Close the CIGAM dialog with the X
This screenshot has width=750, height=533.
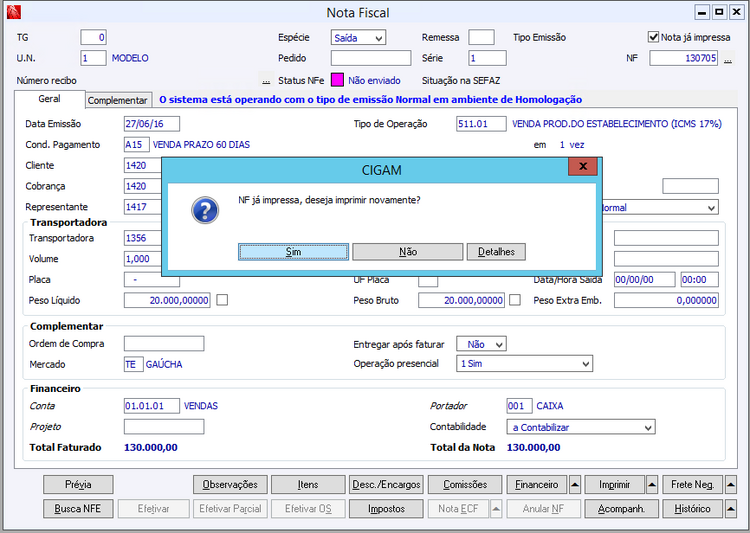583,167
